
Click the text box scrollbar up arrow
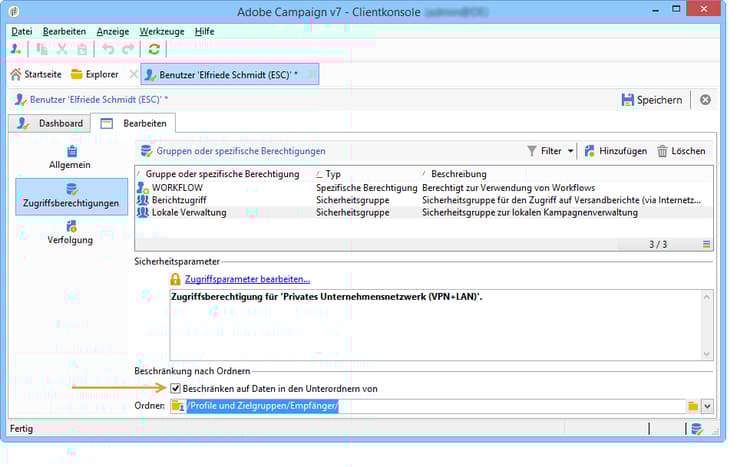coord(707,297)
